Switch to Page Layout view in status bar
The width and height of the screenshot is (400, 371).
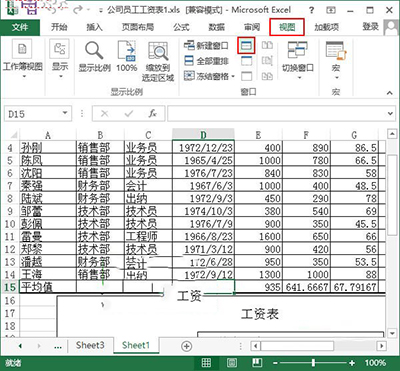232,363
